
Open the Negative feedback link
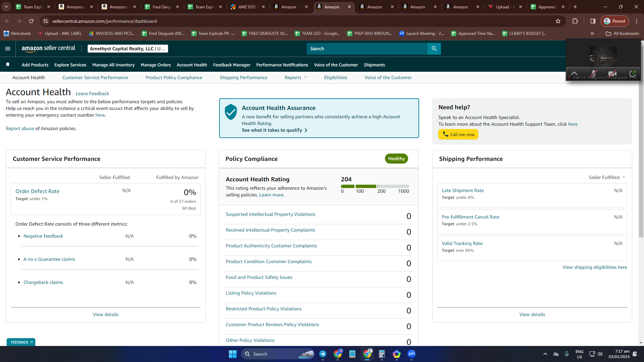point(43,236)
